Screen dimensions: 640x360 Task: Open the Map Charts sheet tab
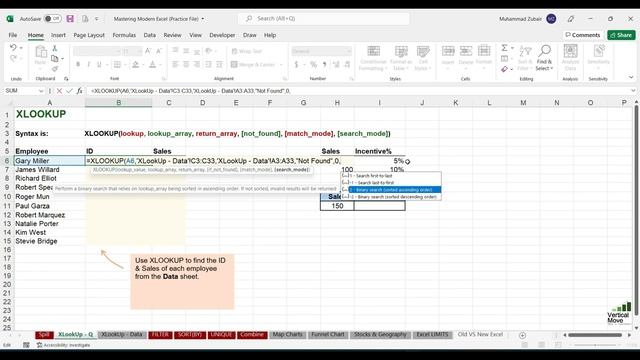[287, 335]
